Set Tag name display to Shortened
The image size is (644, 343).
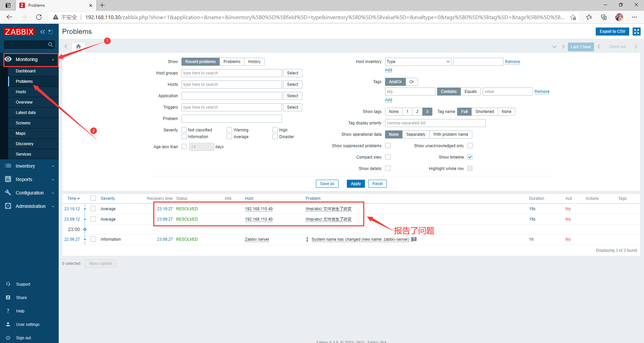tap(484, 112)
